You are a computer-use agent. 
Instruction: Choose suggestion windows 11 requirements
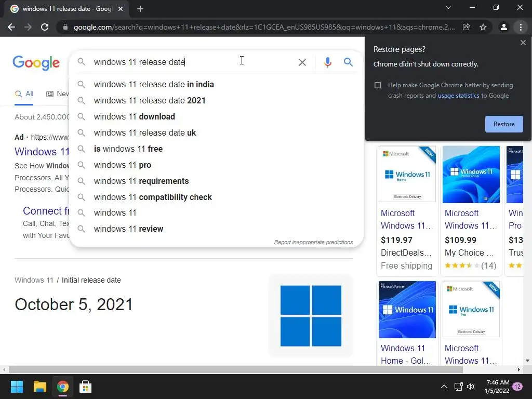216,181
